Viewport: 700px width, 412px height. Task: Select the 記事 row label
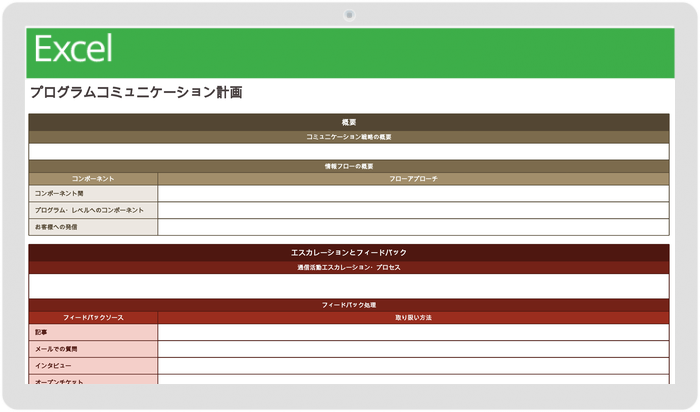pyautogui.click(x=93, y=332)
